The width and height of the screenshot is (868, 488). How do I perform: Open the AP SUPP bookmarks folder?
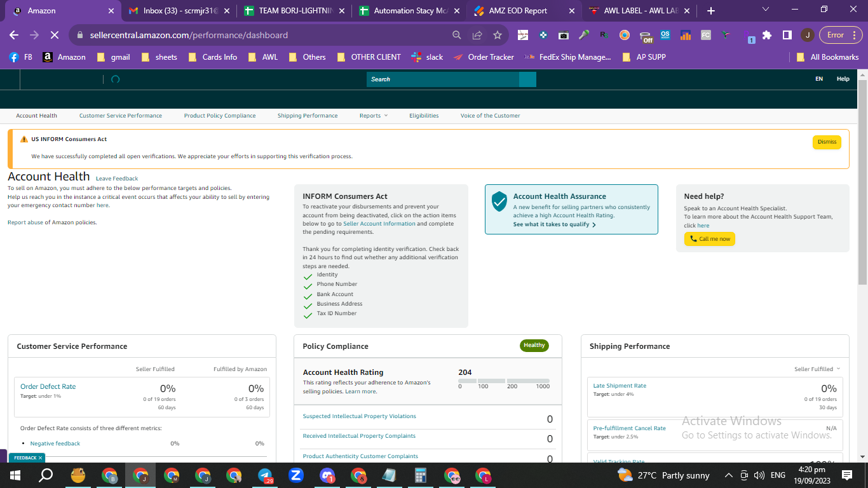pyautogui.click(x=644, y=57)
